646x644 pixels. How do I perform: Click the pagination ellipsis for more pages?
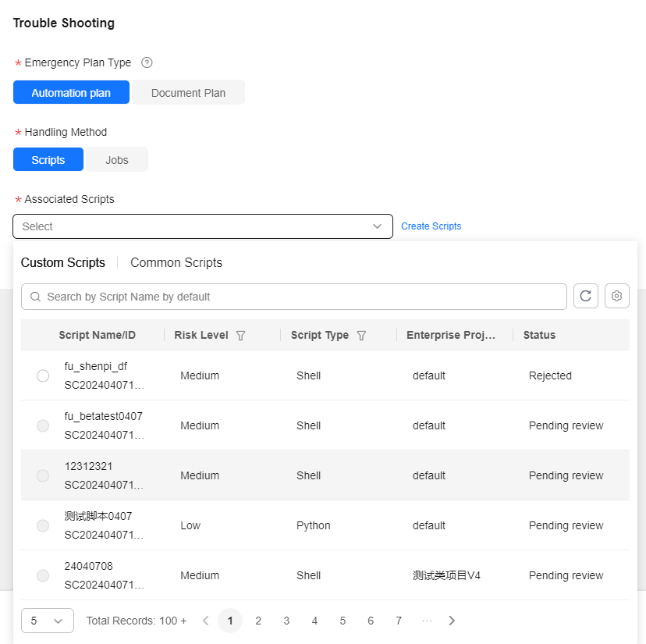(427, 621)
